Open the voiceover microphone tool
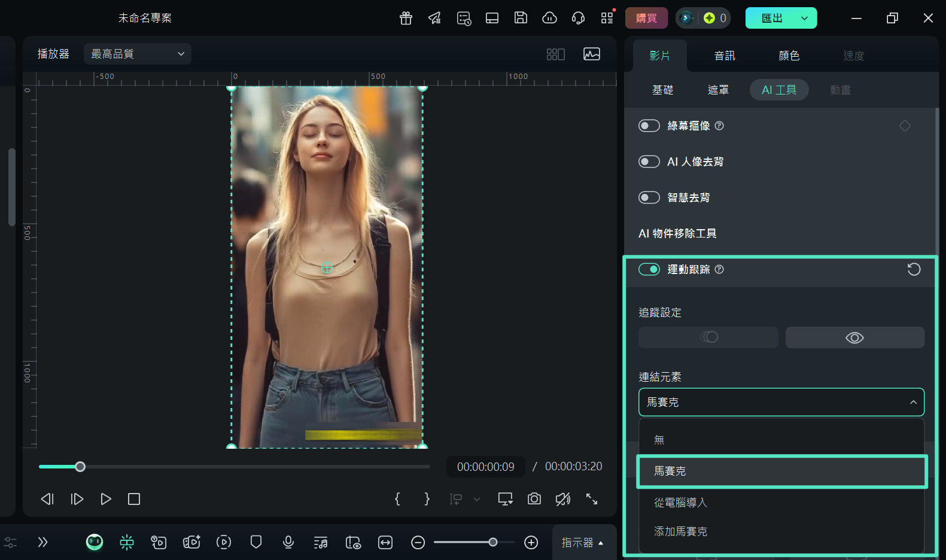This screenshot has width=946, height=560. tap(288, 542)
